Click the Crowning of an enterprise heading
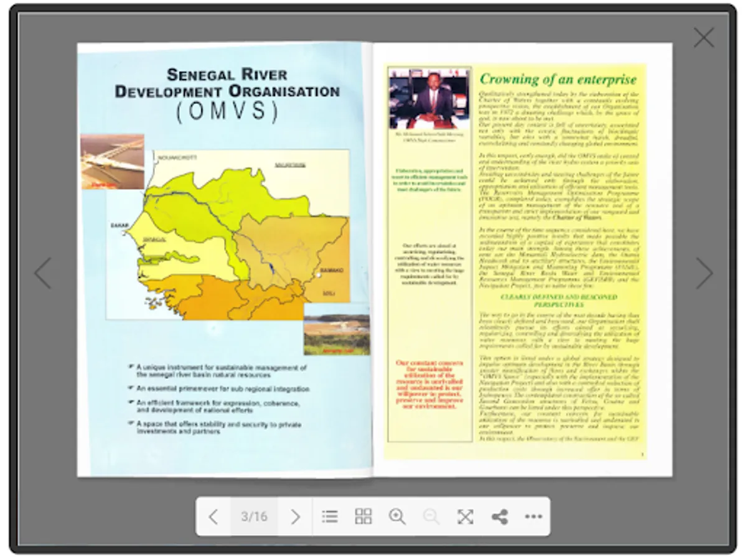 (558, 79)
